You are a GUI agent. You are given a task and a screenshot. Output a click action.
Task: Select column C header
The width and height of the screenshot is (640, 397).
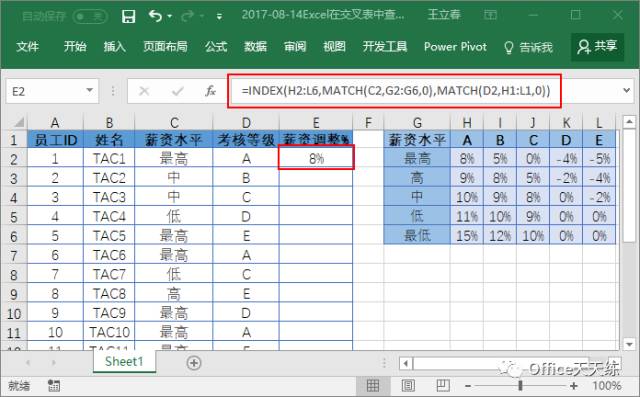tap(174, 122)
